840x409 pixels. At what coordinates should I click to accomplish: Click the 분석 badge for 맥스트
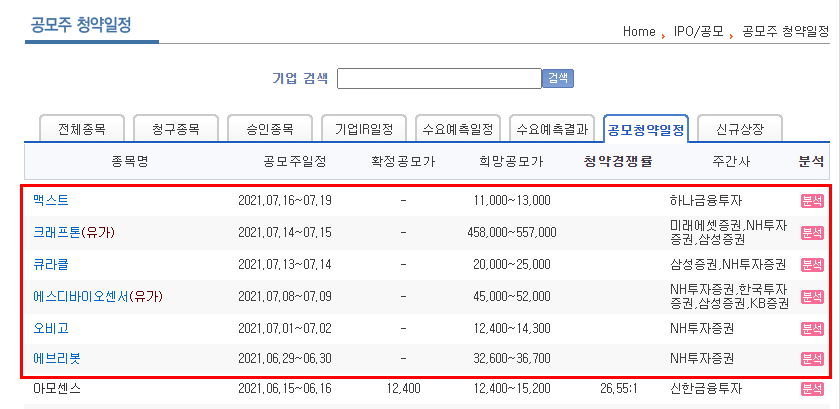[x=812, y=201]
